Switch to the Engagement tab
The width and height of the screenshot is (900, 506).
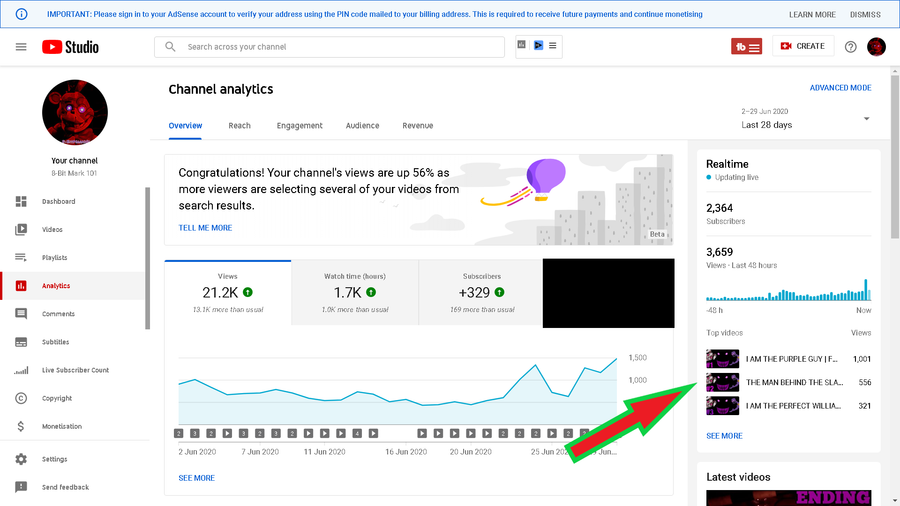(x=300, y=126)
